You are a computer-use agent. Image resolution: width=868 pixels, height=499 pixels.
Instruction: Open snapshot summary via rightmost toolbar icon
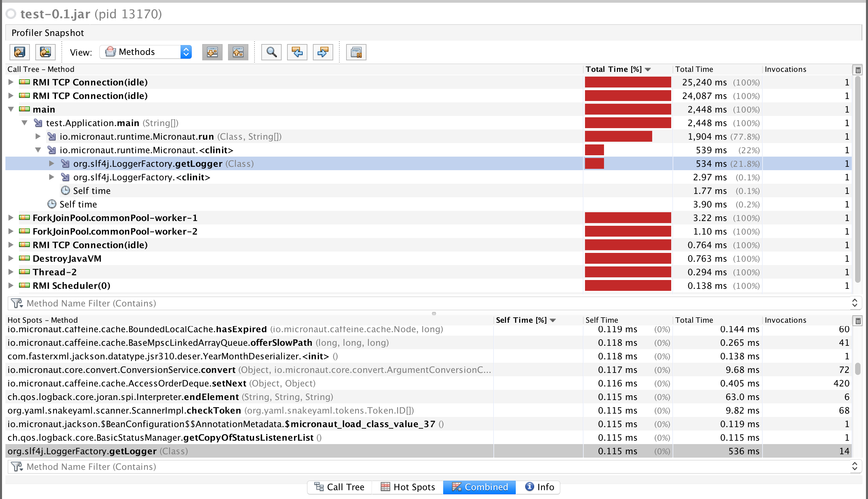[x=356, y=52]
